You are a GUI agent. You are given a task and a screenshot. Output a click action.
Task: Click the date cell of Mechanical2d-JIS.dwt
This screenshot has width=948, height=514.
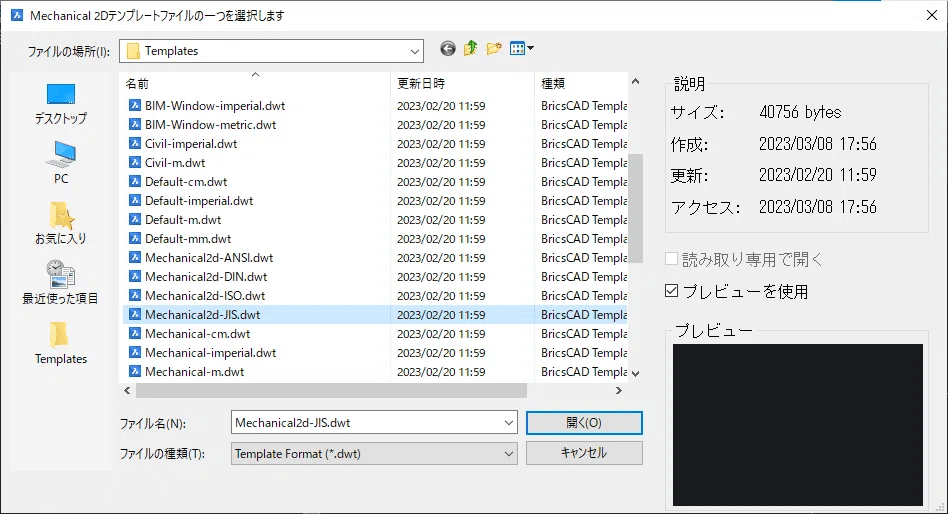coord(441,314)
